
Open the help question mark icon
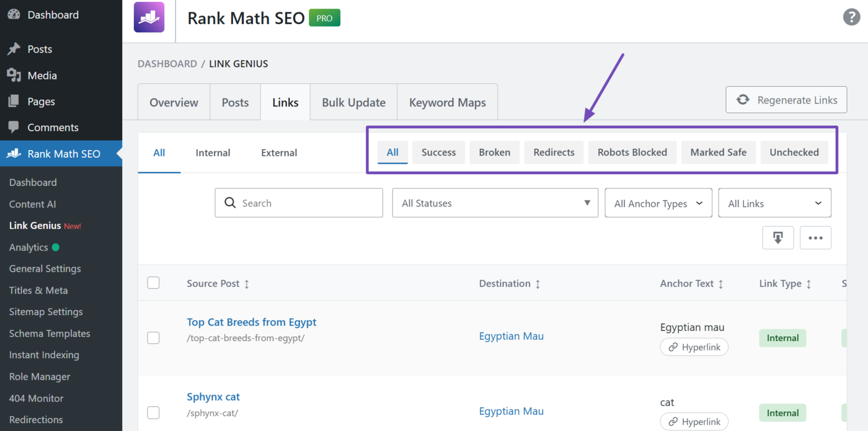click(851, 17)
